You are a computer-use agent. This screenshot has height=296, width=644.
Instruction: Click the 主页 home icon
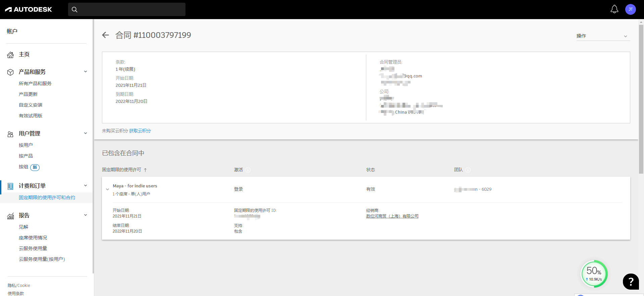(x=10, y=55)
